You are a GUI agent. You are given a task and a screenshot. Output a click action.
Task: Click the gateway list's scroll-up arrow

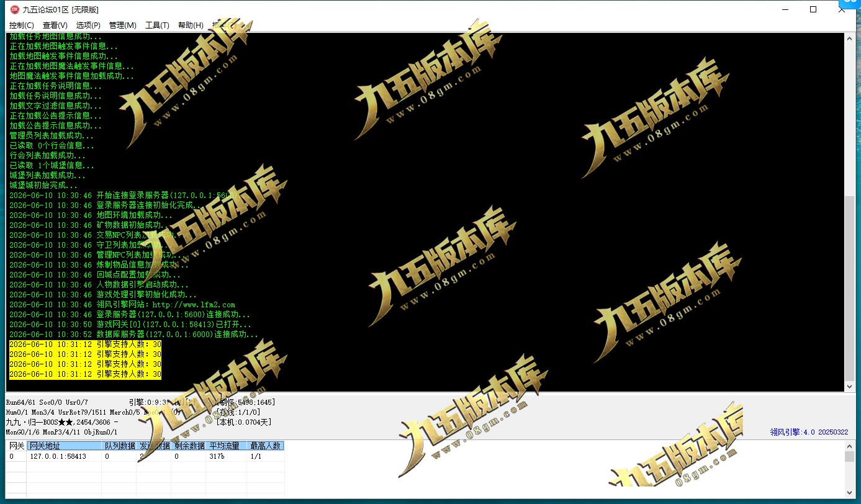pos(850,446)
